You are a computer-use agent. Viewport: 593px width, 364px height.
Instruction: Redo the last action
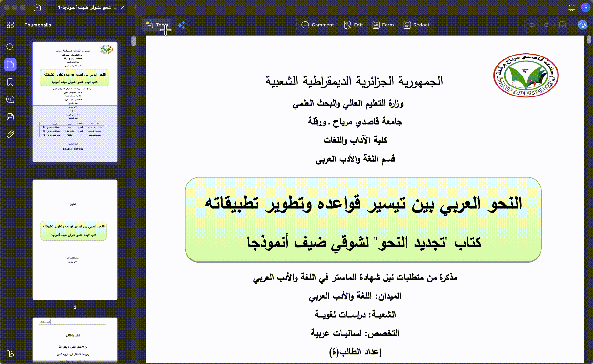tap(547, 25)
